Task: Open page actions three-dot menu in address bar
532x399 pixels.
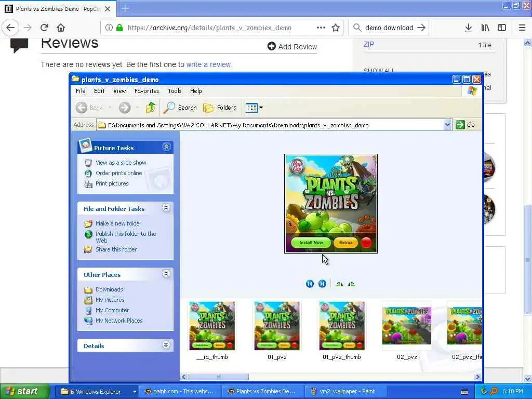Action: pos(321,28)
